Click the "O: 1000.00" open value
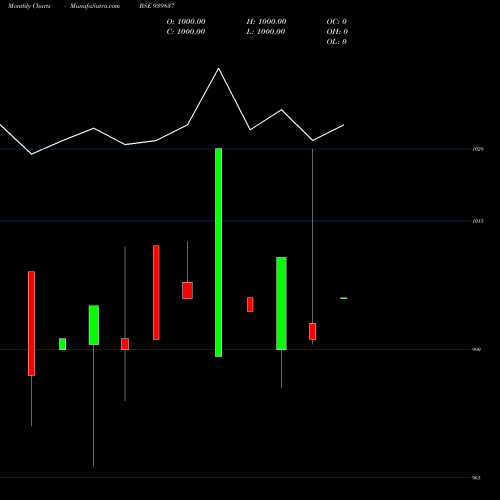 point(186,22)
